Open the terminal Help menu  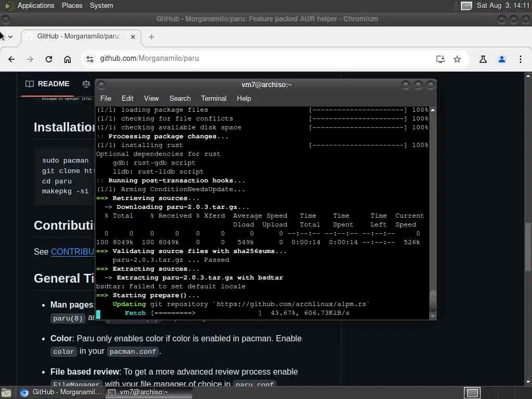pyautogui.click(x=244, y=98)
